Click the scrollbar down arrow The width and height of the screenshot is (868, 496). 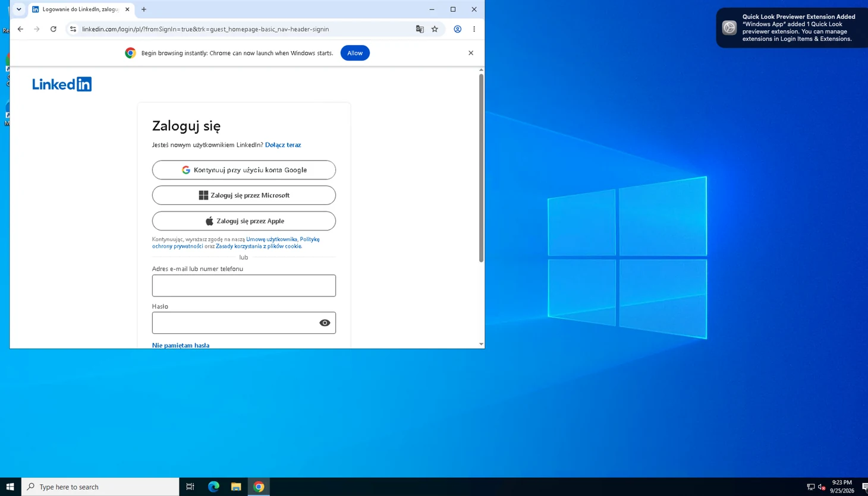[481, 345]
